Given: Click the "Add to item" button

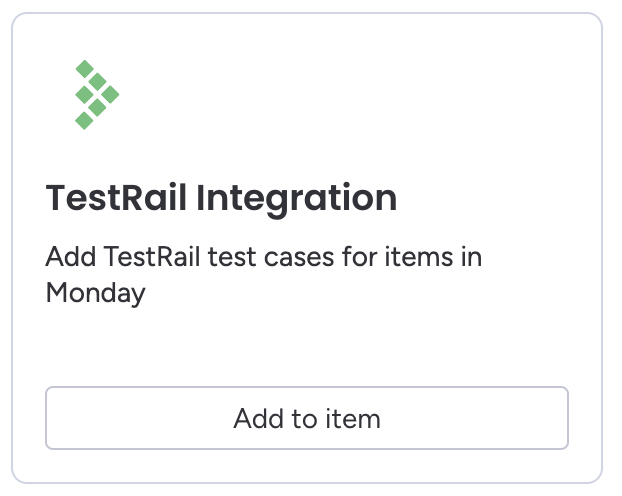Looking at the screenshot, I should point(307,418).
